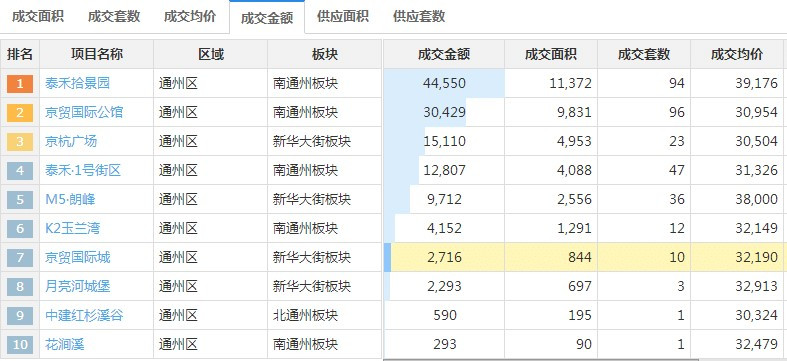Viewport: 787px width, 361px height.
Task: Click the 月亮河城堡 project link
Action: pos(77,287)
